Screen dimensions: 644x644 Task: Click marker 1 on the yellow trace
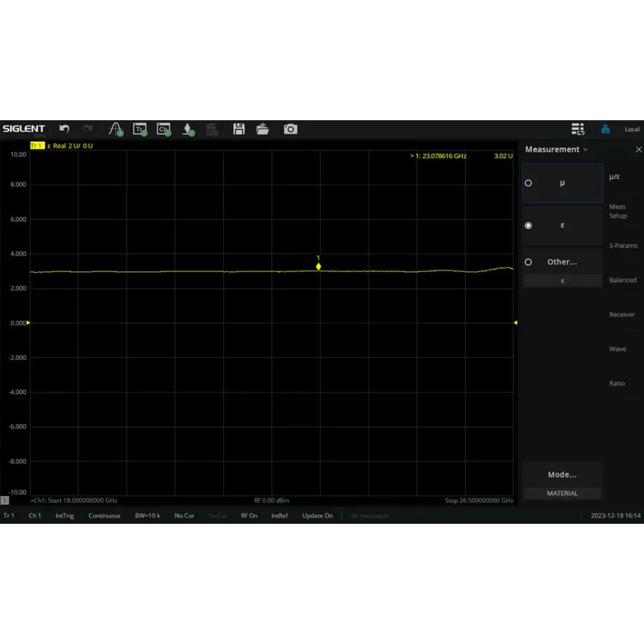[x=318, y=266]
